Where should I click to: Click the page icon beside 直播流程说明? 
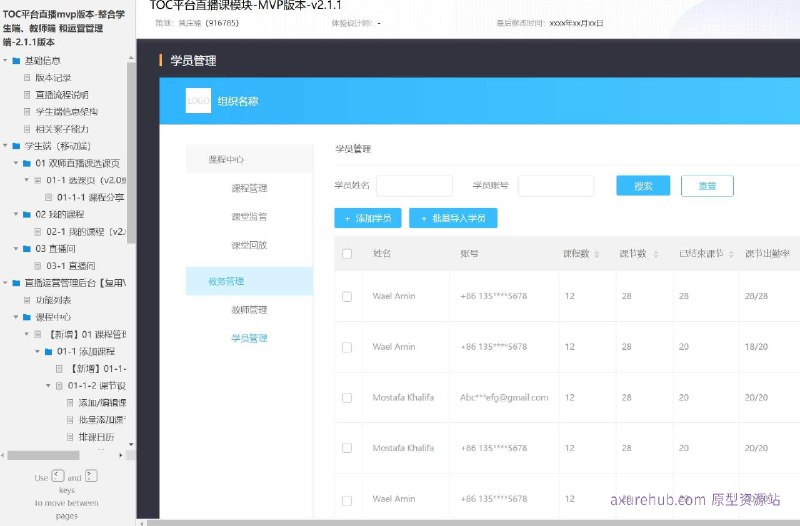27,95
